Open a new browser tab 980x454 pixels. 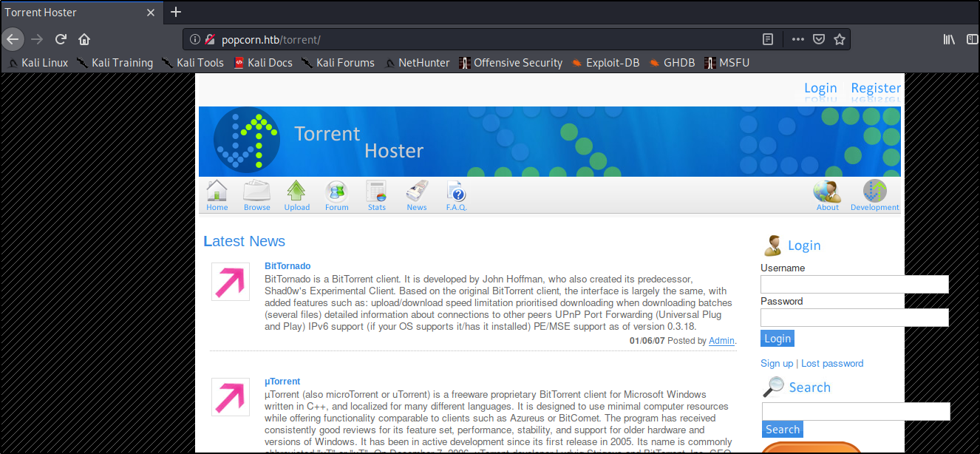tap(175, 12)
